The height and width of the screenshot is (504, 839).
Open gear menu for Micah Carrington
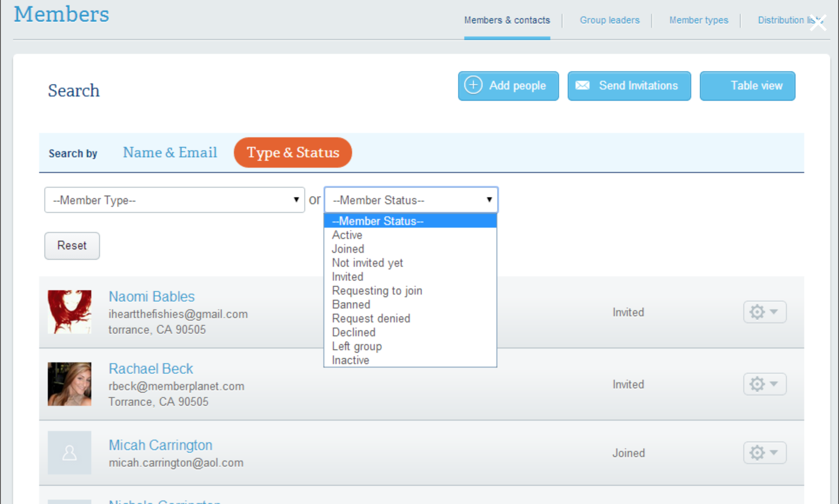point(764,453)
